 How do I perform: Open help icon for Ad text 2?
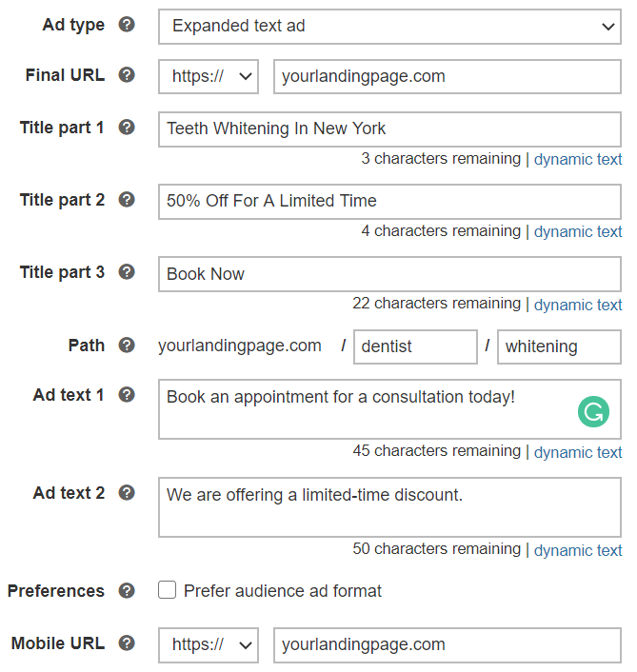pyautogui.click(x=127, y=493)
